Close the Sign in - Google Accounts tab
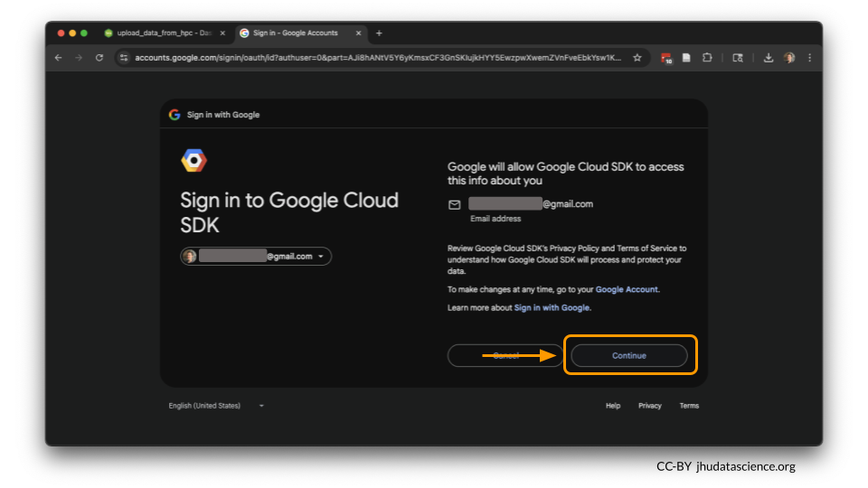Screen dimensions: 868x488 pos(358,33)
